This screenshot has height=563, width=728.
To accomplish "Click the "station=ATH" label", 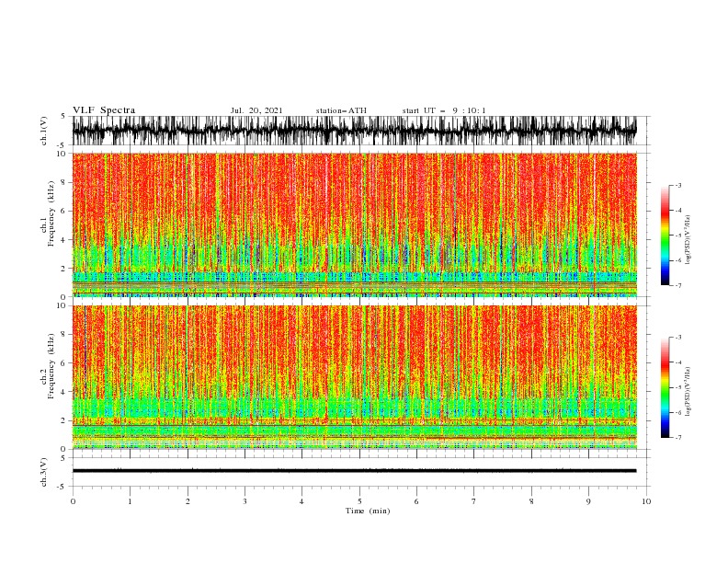I will pyautogui.click(x=341, y=110).
